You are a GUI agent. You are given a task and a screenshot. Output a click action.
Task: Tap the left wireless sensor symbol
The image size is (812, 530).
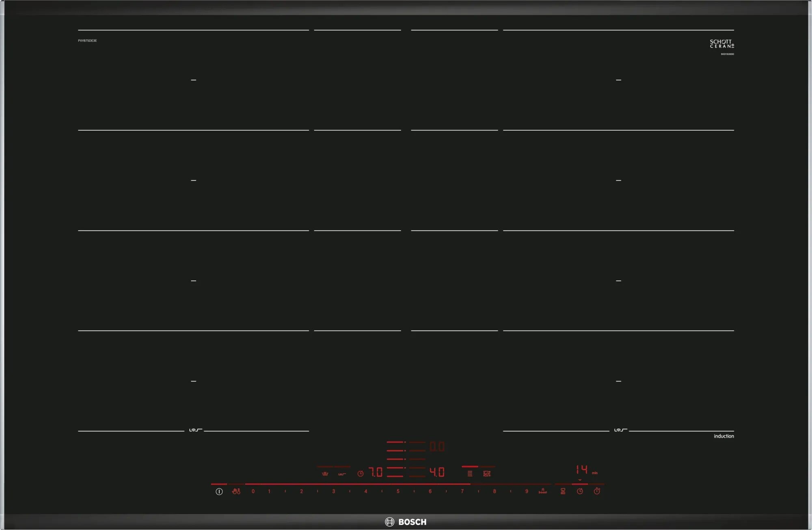(x=195, y=430)
